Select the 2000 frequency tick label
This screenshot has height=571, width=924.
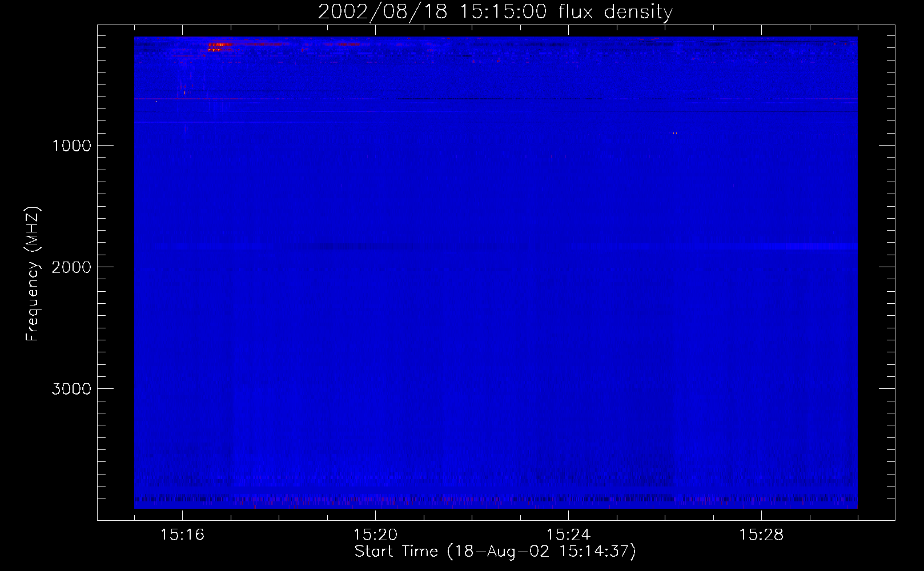(71, 267)
